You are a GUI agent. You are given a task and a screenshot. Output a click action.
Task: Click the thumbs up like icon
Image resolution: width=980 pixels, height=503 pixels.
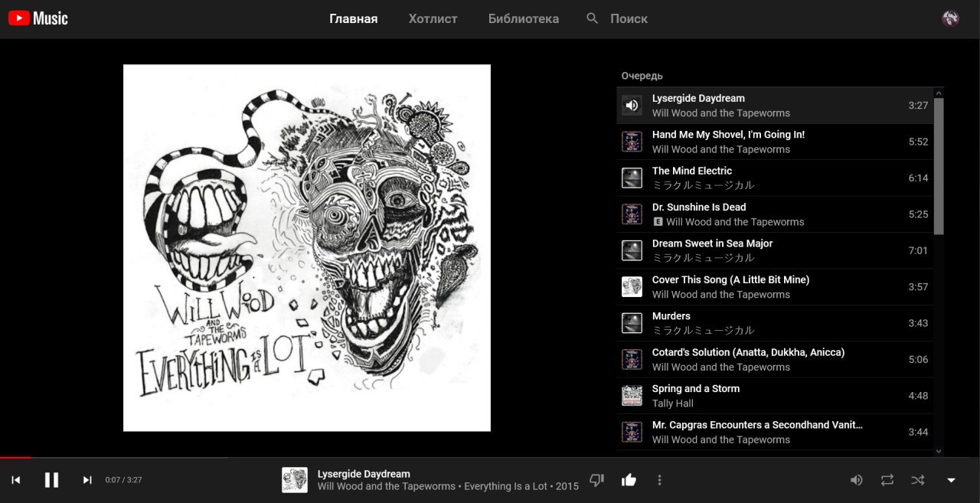pyautogui.click(x=629, y=480)
